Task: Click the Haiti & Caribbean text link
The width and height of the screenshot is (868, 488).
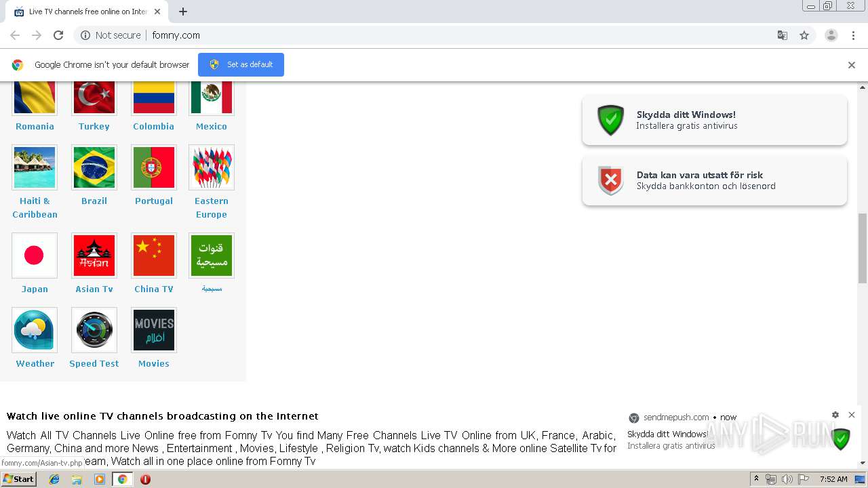Action: pyautogui.click(x=35, y=207)
